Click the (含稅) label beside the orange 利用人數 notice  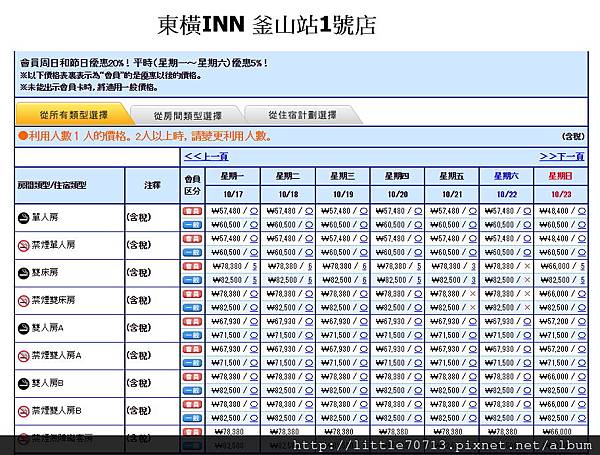pos(573,136)
